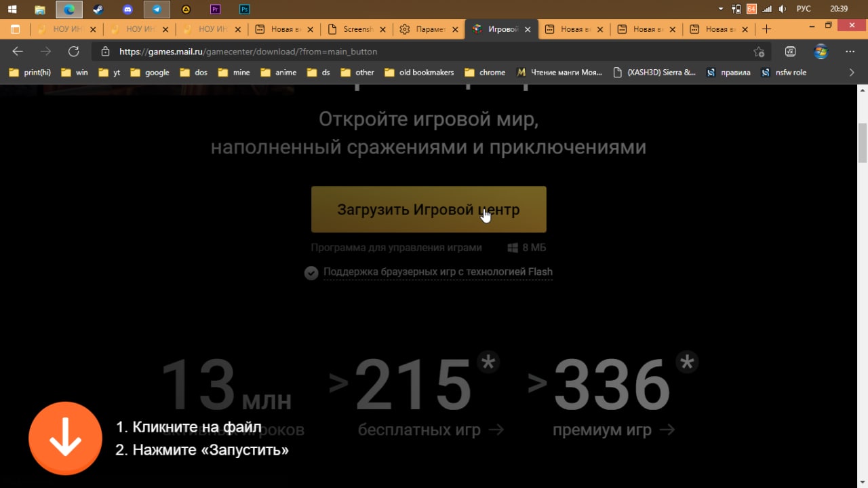
Task: Open the print(hi) bookmarks folder
Action: click(x=30, y=73)
